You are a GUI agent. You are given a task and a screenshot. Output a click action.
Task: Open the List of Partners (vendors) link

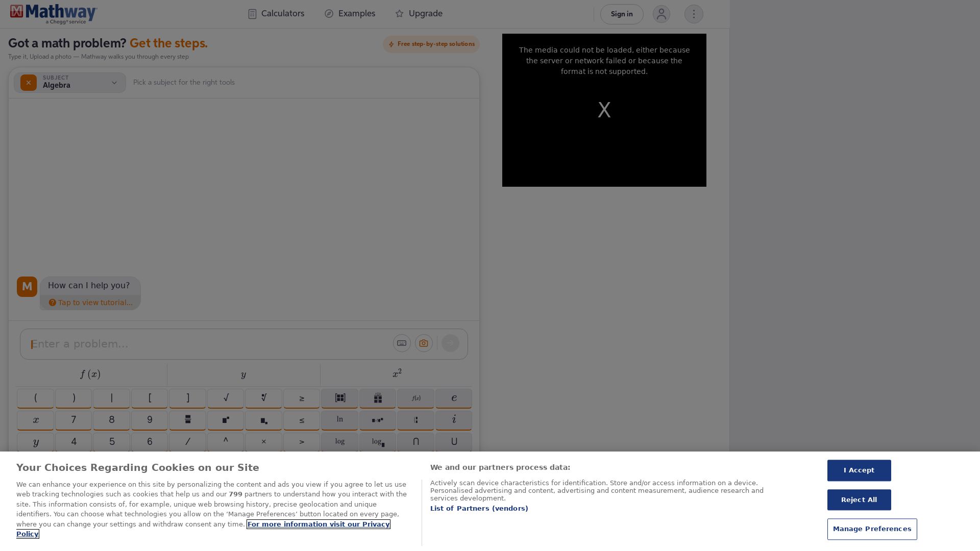(x=479, y=509)
